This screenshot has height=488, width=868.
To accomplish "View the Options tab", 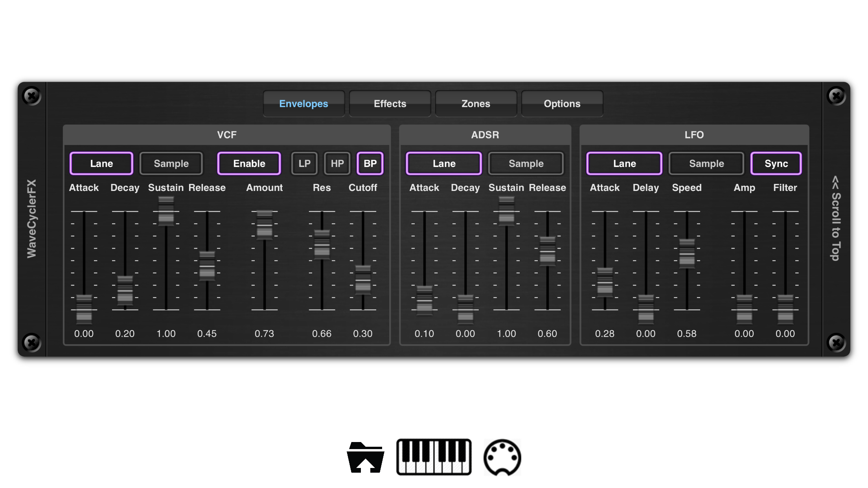I will coord(562,103).
